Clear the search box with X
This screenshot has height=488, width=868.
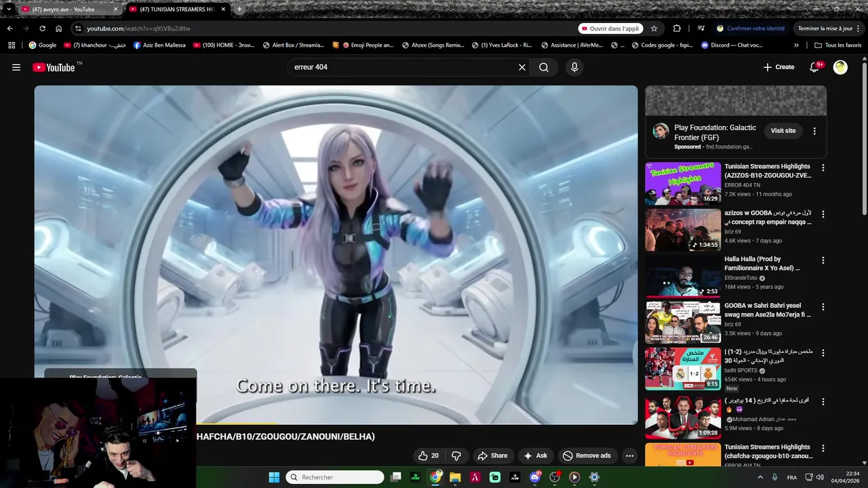521,67
